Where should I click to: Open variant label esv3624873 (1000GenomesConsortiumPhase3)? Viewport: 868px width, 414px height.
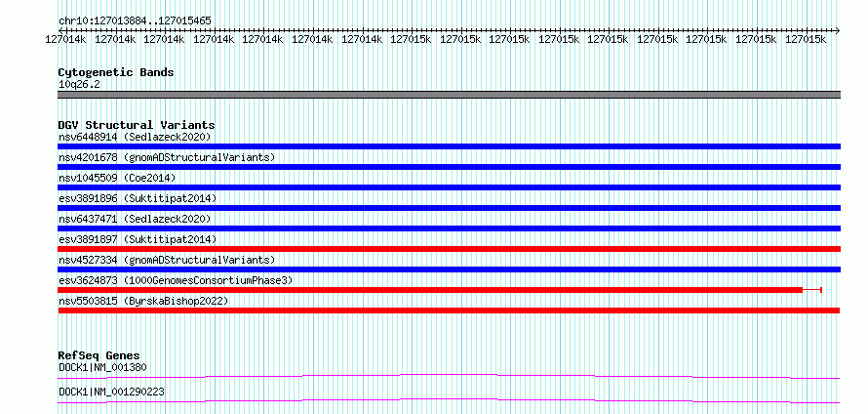pyautogui.click(x=176, y=280)
